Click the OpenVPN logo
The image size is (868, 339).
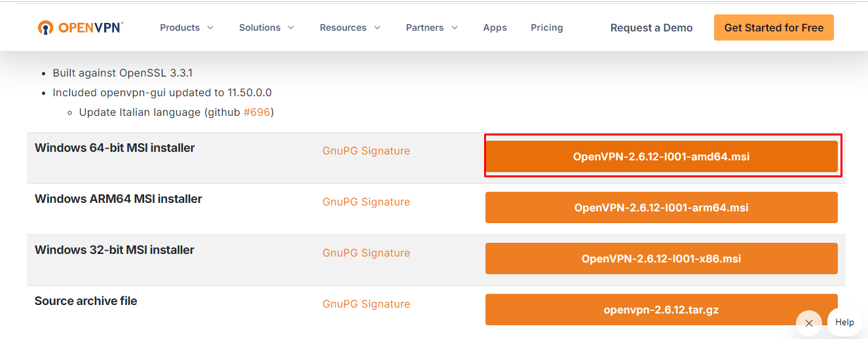coord(81,27)
